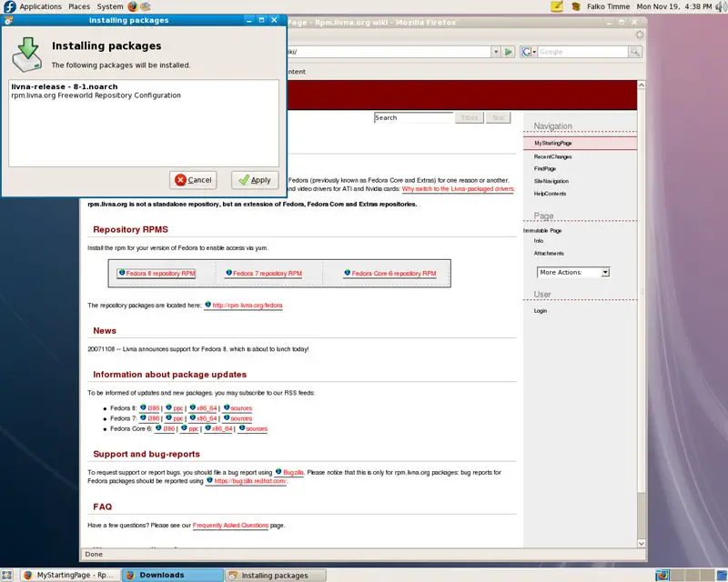
Task: Open the Bugzilla link
Action: coord(293,473)
